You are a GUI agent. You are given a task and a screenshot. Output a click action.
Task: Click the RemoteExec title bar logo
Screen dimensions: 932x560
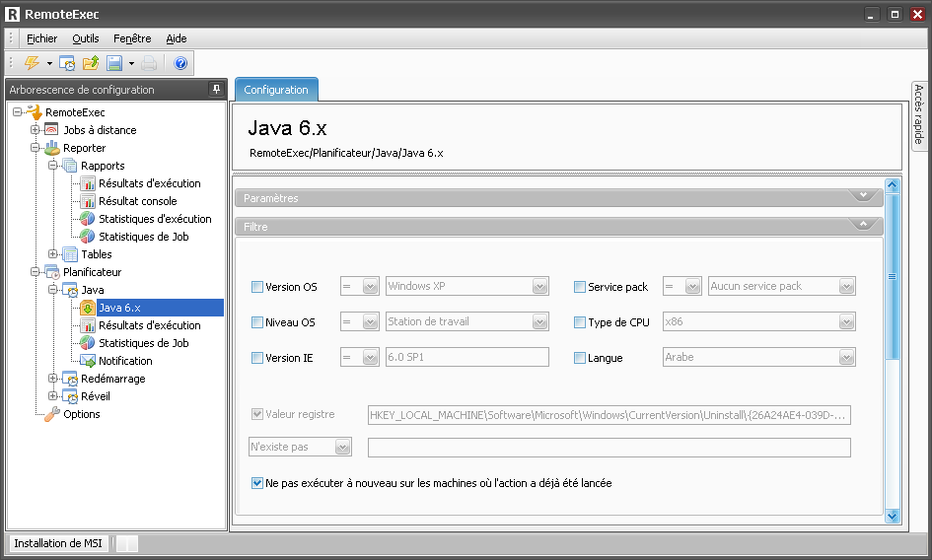point(12,14)
